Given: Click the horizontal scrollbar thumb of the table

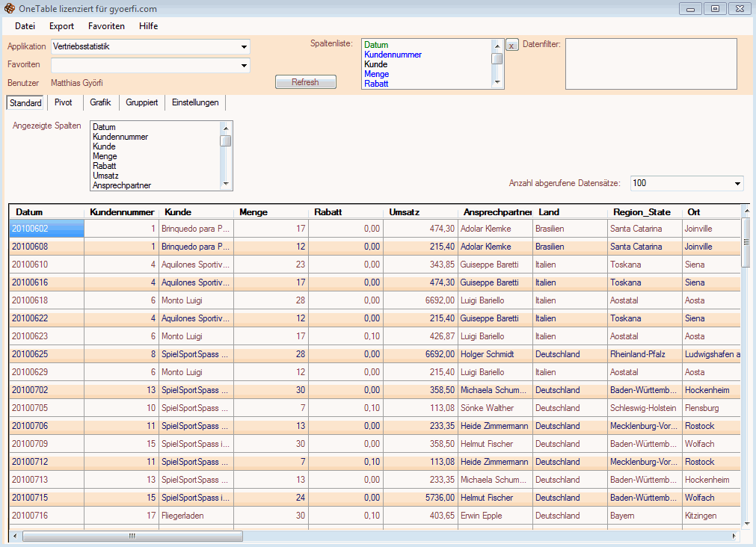Looking at the screenshot, I should [132, 536].
